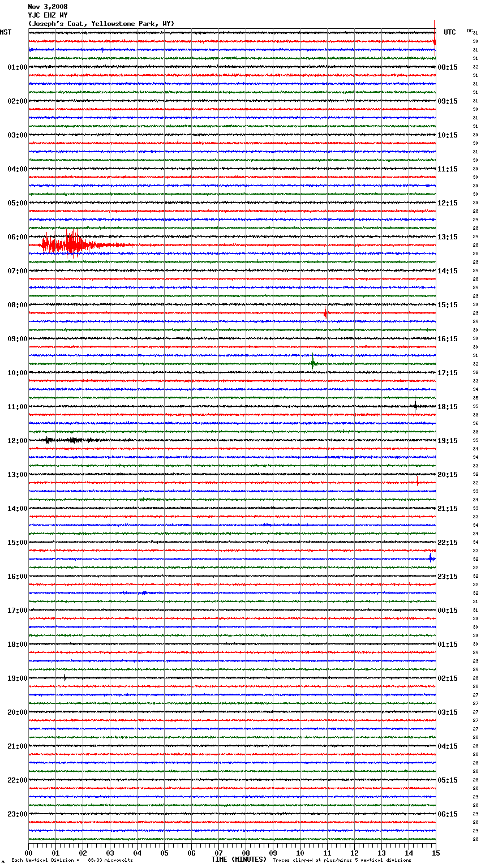This screenshot has height=868, width=481.
Task: Click the '08:15' UTC time label
Action: (x=448, y=67)
